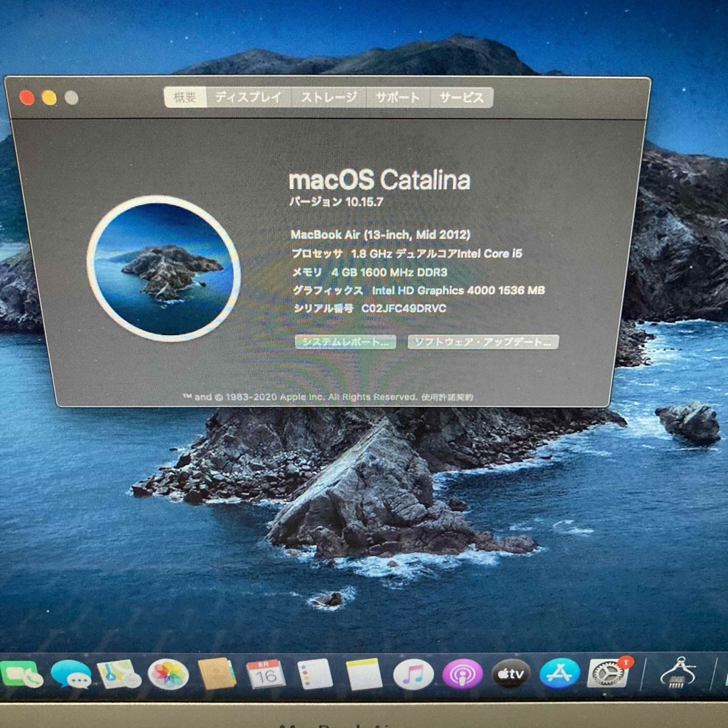Launch Reminders from the Dock
The height and width of the screenshot is (728, 728).
coord(315,674)
